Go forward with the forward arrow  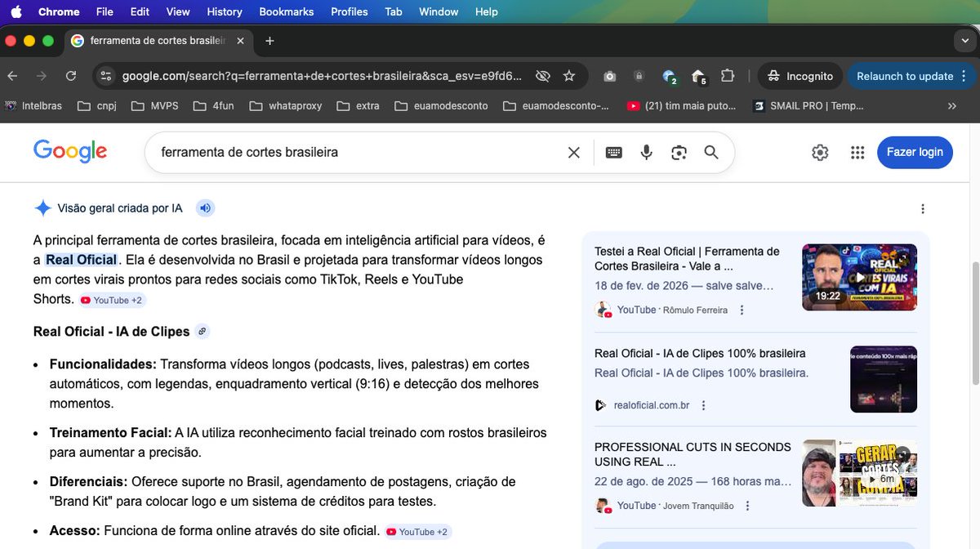coord(42,76)
